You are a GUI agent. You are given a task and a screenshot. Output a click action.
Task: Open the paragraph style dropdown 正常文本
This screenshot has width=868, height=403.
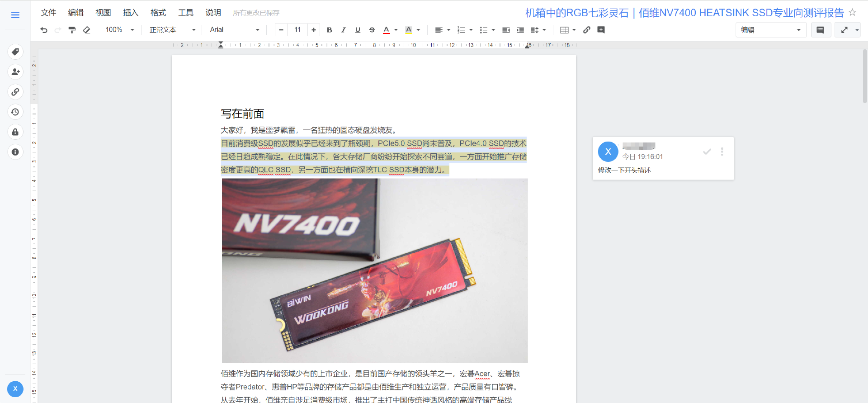click(x=172, y=30)
